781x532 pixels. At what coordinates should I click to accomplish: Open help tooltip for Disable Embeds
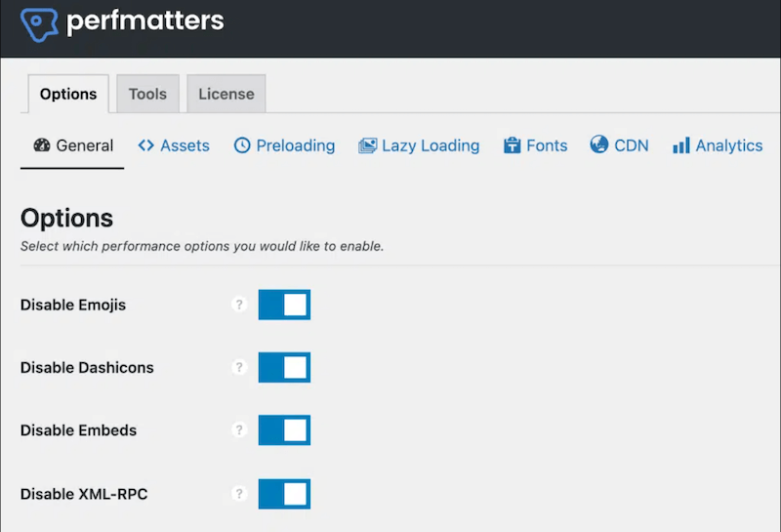(x=239, y=430)
